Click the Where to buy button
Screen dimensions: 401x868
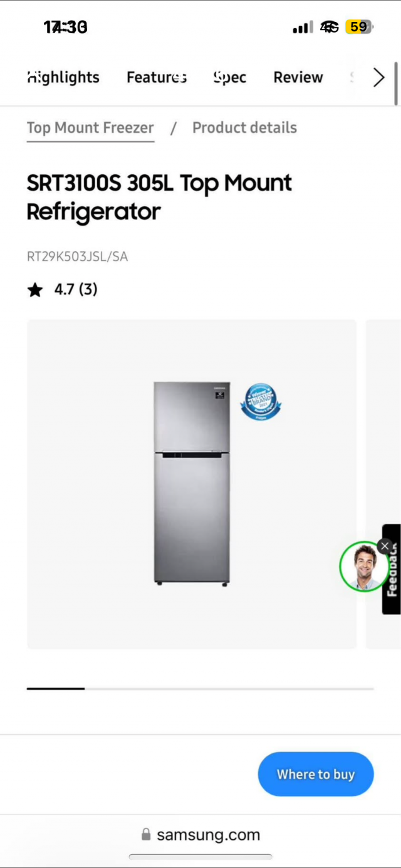coord(316,774)
